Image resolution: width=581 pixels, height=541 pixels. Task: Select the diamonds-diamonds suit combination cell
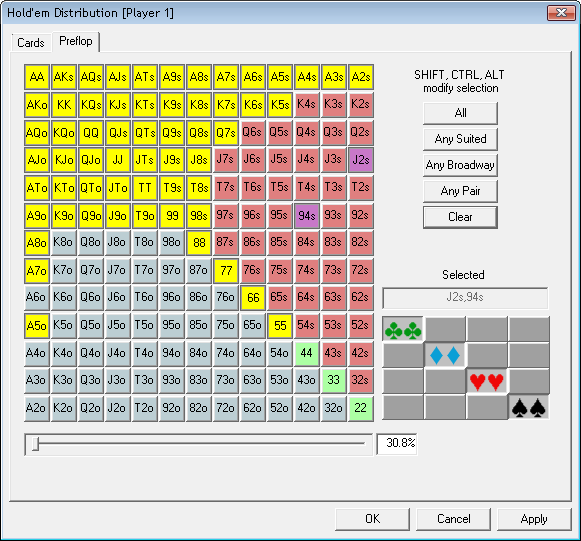[x=445, y=355]
